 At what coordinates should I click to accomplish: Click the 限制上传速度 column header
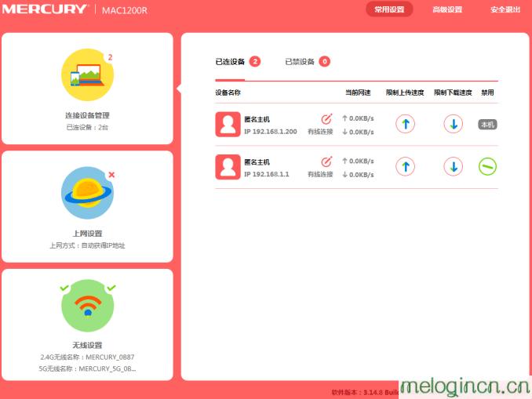coord(405,92)
